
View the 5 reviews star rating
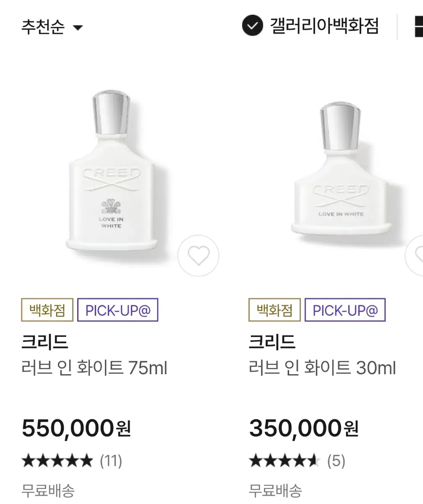click(297, 461)
